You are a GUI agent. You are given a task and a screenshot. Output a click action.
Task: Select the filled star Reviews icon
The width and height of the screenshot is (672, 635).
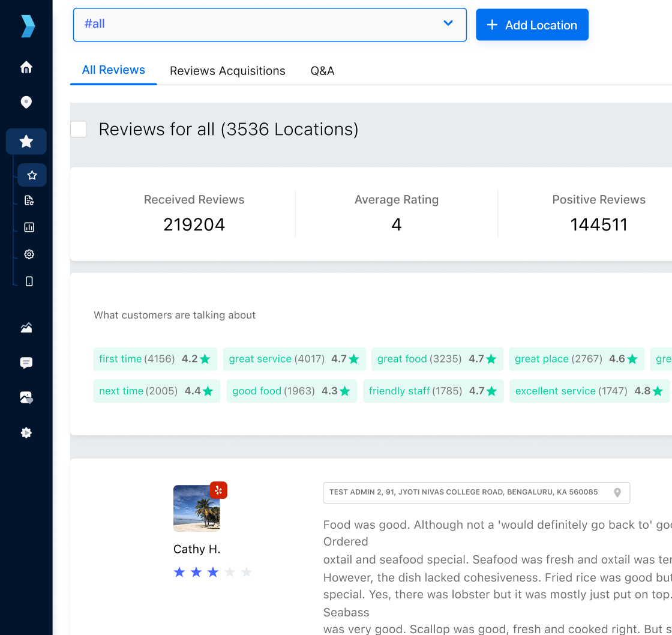click(x=26, y=142)
